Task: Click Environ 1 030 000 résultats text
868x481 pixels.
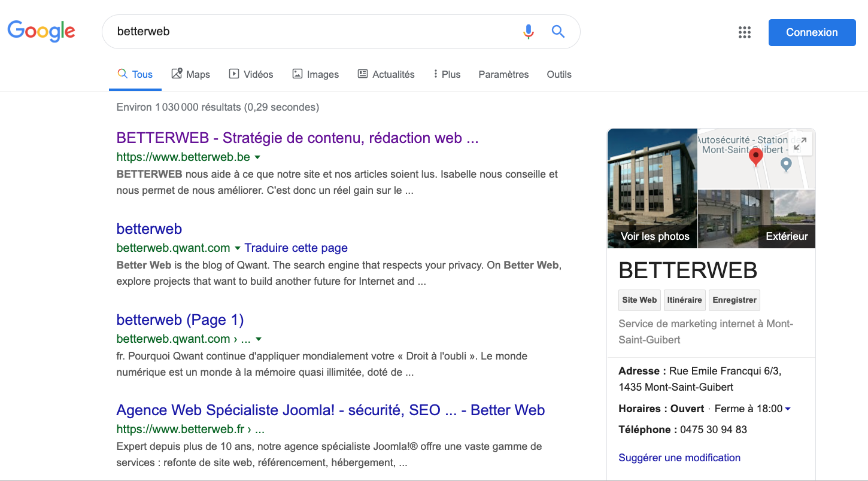Action: [218, 107]
